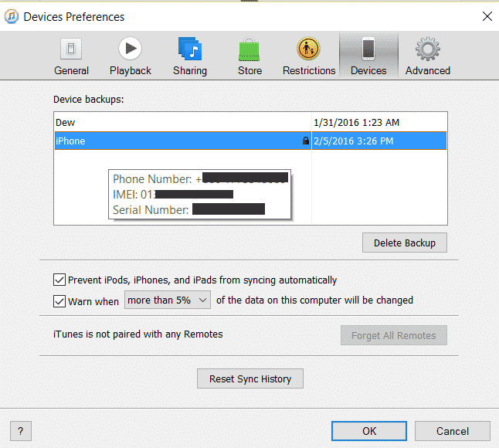The image size is (499, 448).
Task: Select the Dew backup entry
Action: coord(66,122)
